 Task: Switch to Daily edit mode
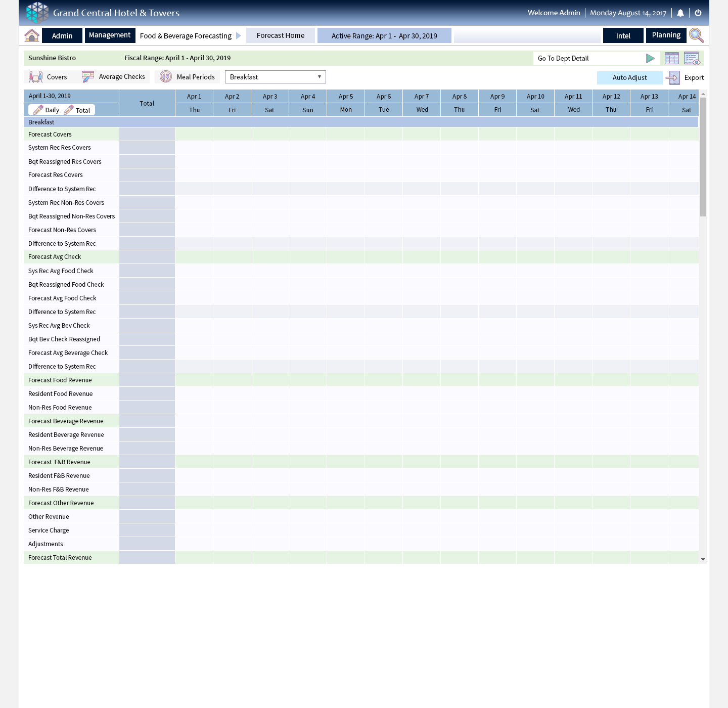pyautogui.click(x=46, y=110)
